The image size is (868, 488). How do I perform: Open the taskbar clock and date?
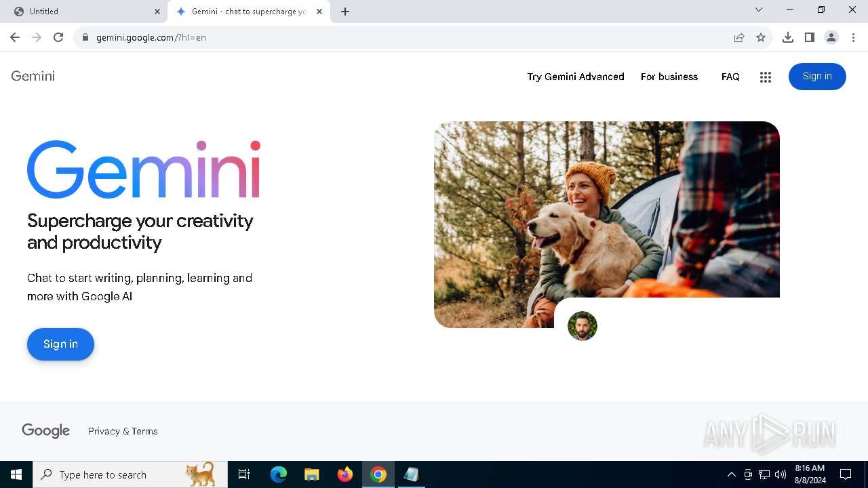click(x=810, y=474)
